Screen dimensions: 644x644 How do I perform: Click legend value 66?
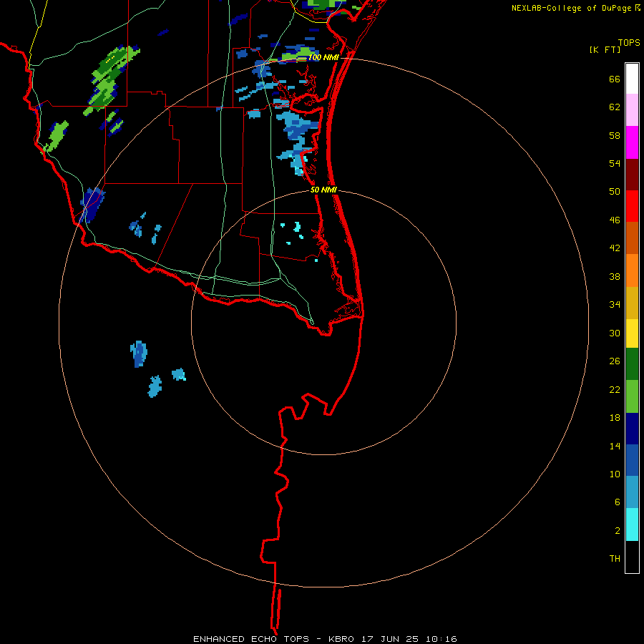[615, 79]
